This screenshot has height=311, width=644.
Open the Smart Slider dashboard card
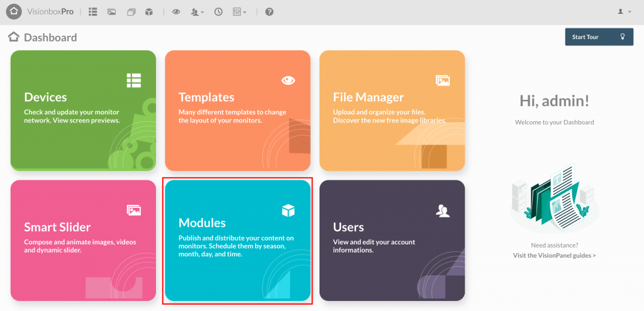pos(84,241)
